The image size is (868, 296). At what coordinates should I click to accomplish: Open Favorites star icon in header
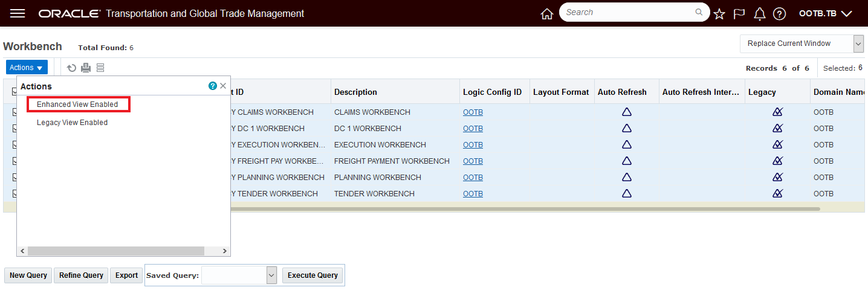pyautogui.click(x=719, y=14)
